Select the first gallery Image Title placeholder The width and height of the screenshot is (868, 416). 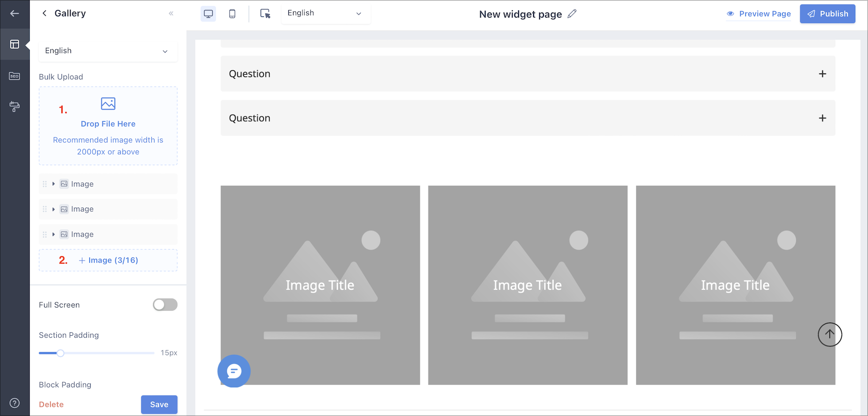(320, 285)
